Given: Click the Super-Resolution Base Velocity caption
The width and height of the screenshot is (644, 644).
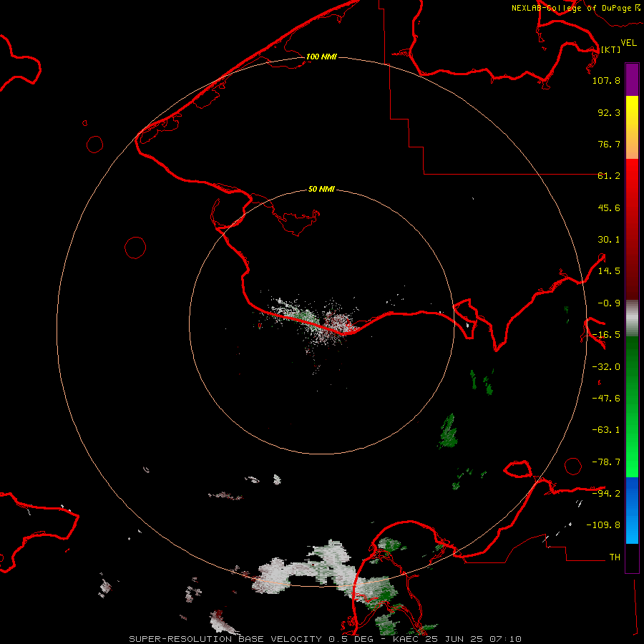Looking at the screenshot, I should pyautogui.click(x=326, y=639).
